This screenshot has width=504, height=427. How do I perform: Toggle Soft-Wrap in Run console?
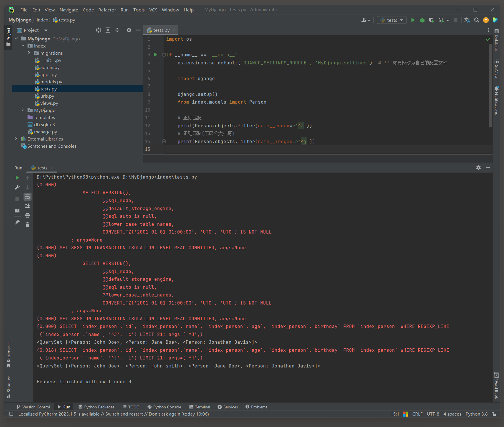pos(28,197)
